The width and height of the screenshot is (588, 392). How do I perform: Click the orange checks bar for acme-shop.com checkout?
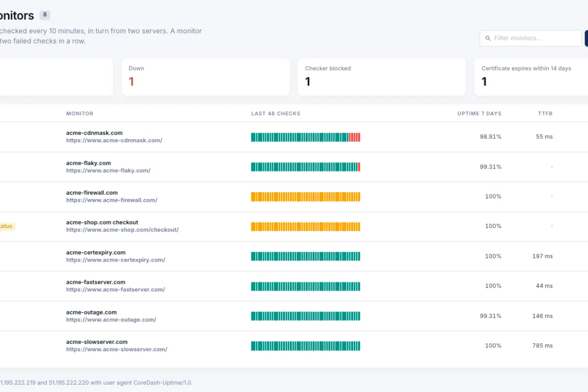[x=306, y=226]
